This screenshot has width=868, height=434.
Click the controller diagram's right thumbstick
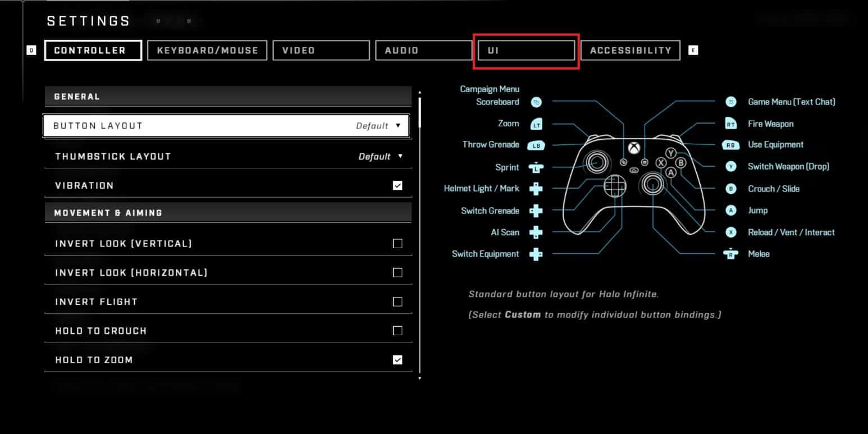pos(653,184)
